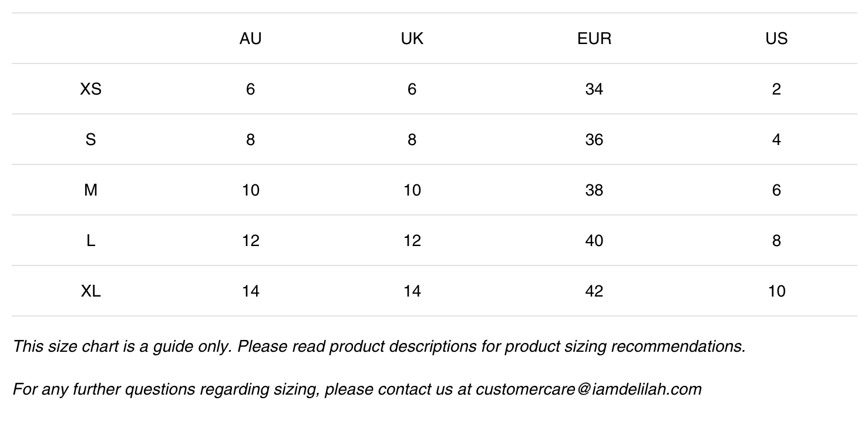Click the customercare@iamdelilah.com email address

(x=588, y=389)
